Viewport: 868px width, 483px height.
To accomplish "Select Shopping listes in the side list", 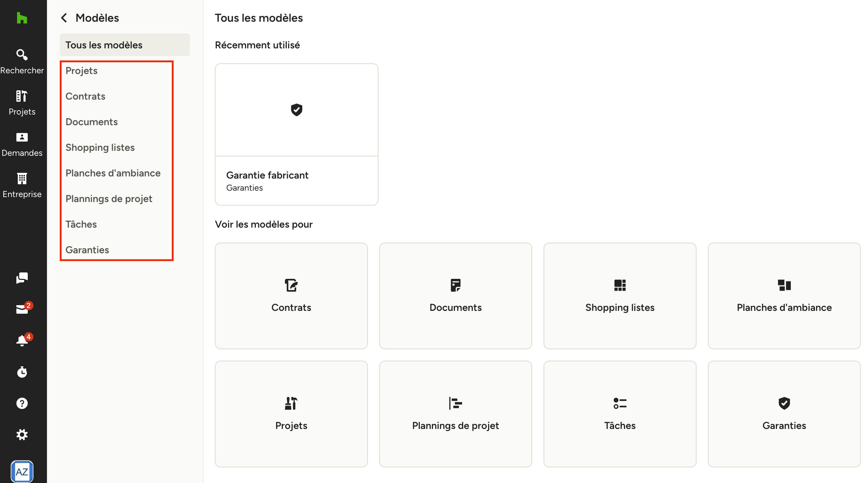I will (100, 148).
